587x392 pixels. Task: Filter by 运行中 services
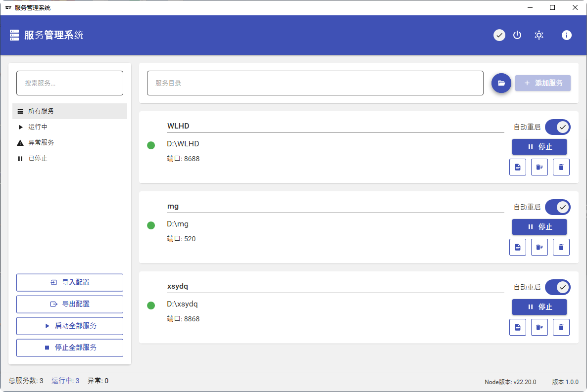click(x=70, y=127)
